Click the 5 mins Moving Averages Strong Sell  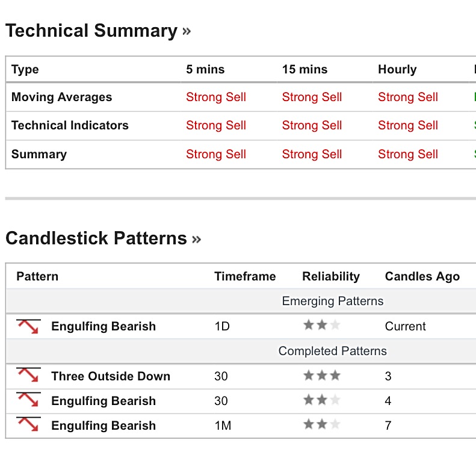216,97
